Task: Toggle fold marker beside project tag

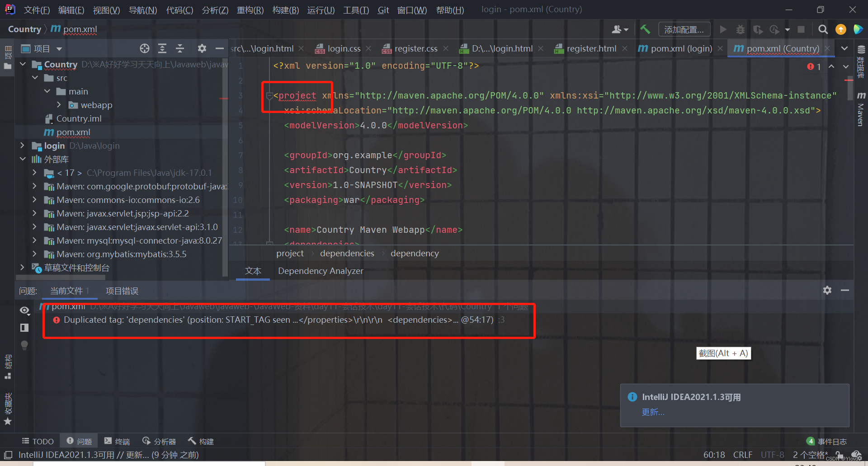Action: 269,95
